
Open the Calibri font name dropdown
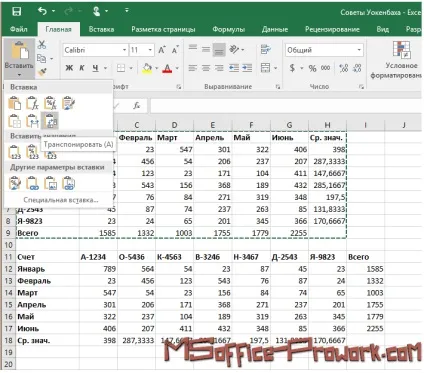124,50
